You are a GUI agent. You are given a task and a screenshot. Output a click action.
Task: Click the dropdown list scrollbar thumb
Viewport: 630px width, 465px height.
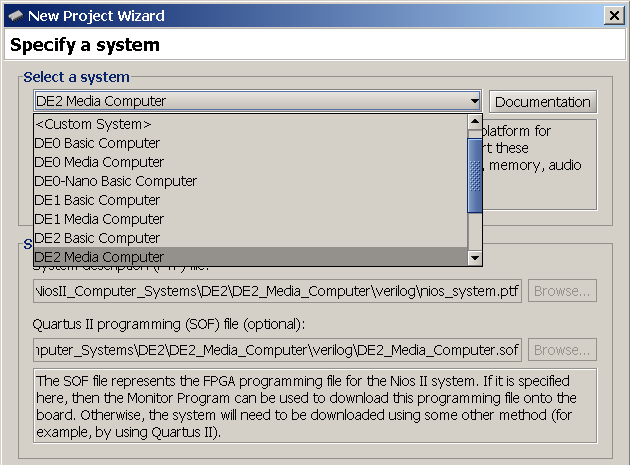pyautogui.click(x=475, y=176)
